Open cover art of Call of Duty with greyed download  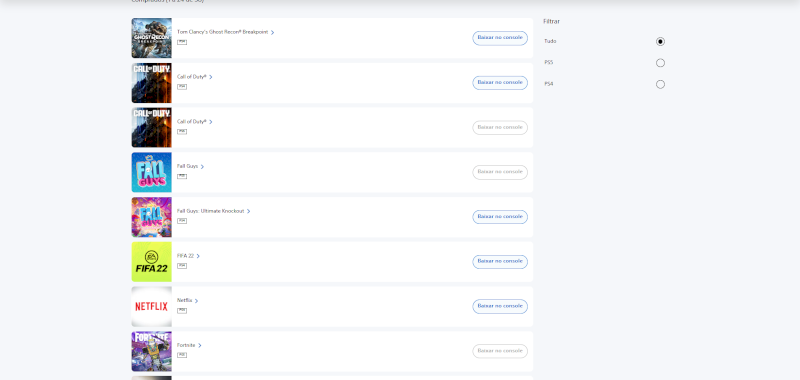tap(152, 128)
